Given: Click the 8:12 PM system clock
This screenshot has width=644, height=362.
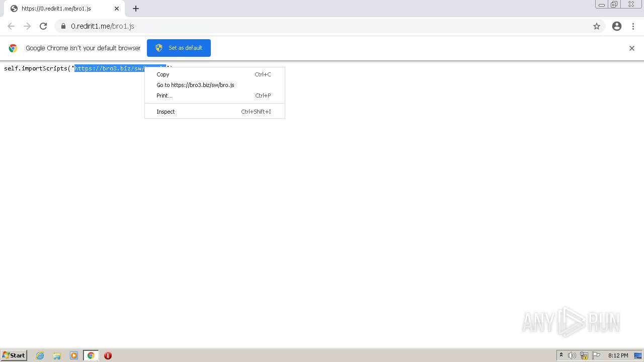Looking at the screenshot, I should 618,355.
